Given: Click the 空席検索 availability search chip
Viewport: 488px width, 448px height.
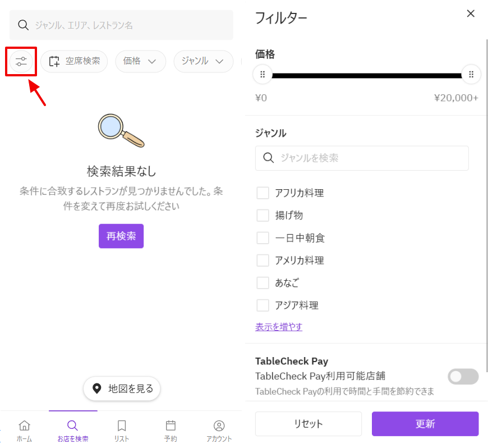Looking at the screenshot, I should point(74,62).
